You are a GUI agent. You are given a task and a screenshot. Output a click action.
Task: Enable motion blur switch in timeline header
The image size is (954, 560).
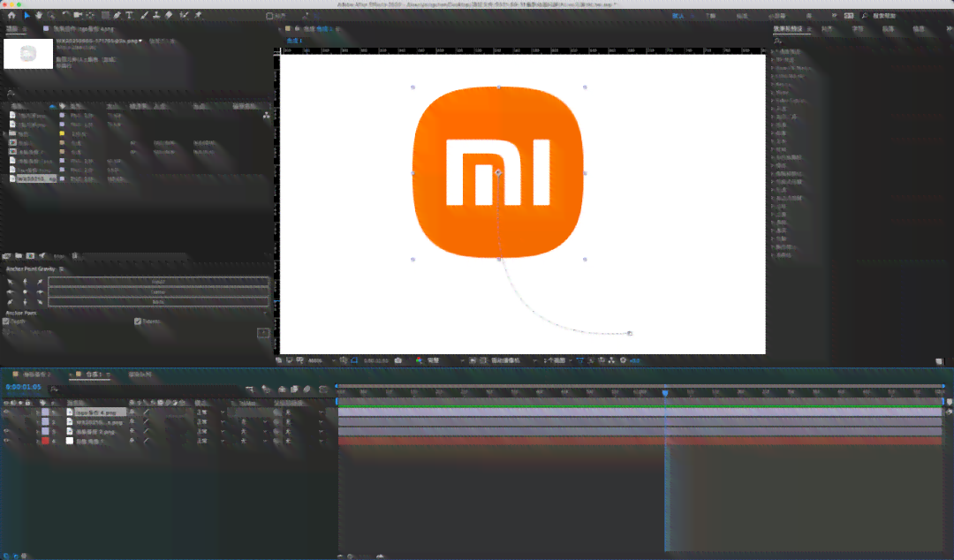307,389
